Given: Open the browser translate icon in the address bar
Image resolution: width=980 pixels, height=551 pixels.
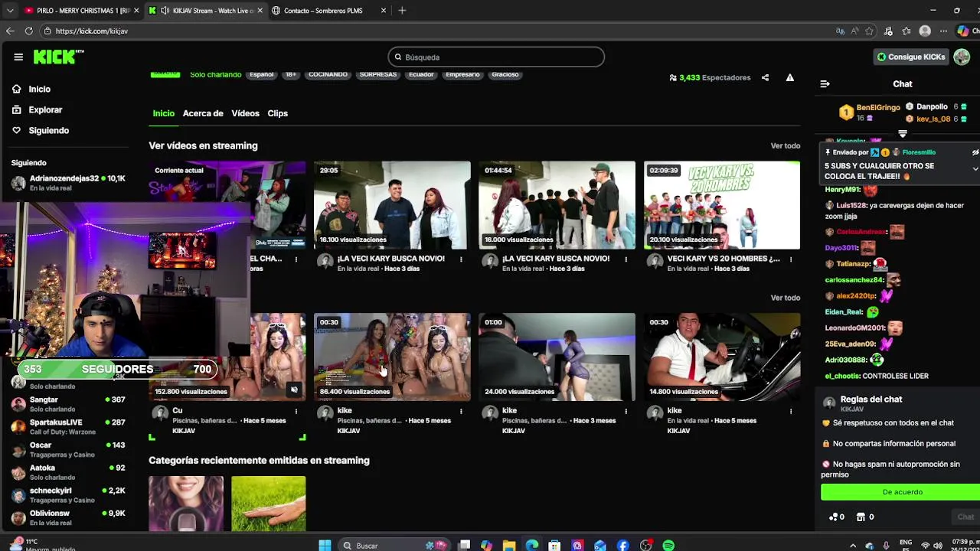Looking at the screenshot, I should pos(841,31).
